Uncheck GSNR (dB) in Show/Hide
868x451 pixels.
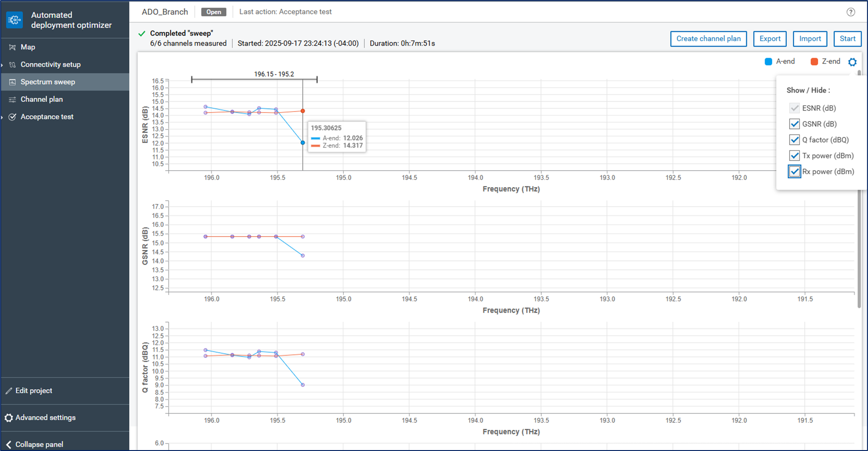click(x=794, y=124)
